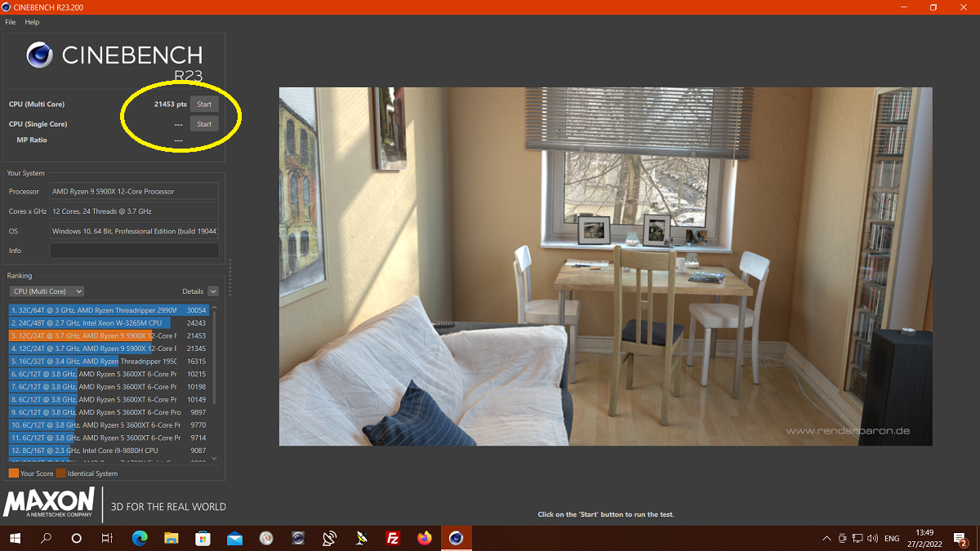Click the Maxon logo
Viewport: 980px width, 551px height.
(x=49, y=502)
